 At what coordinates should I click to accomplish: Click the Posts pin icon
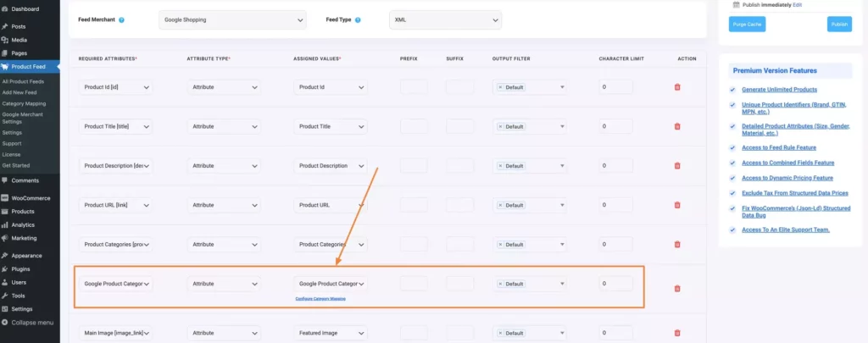pyautogui.click(x=5, y=26)
